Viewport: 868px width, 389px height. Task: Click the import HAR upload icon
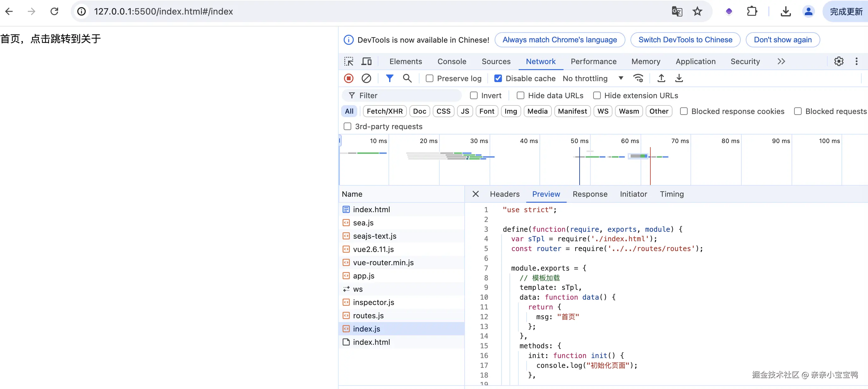point(661,79)
